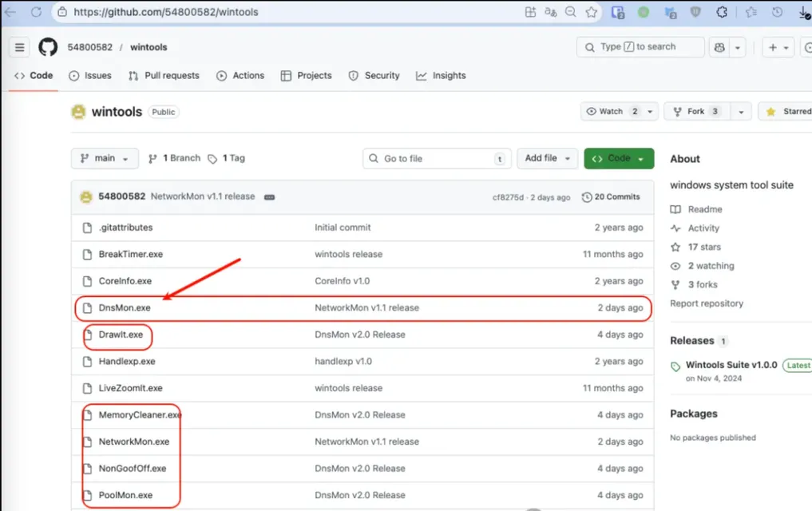Viewport: 812px width, 511px height.
Task: Bookmark page with the star icon
Action: click(x=591, y=12)
